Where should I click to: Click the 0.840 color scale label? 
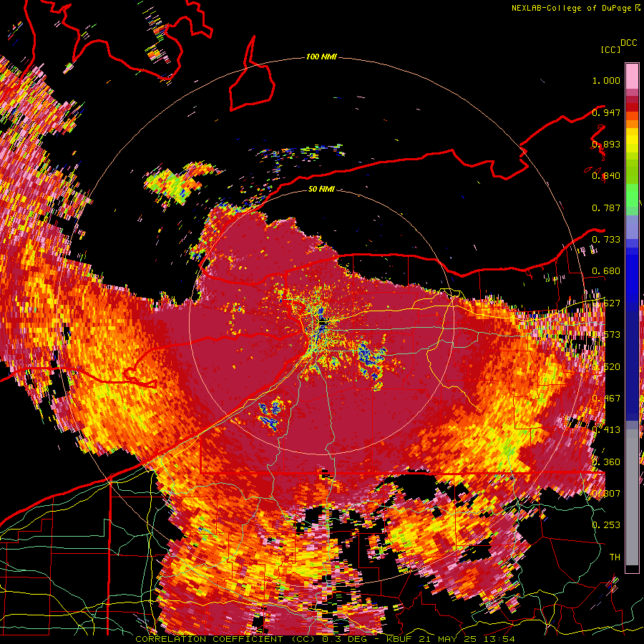pyautogui.click(x=606, y=176)
